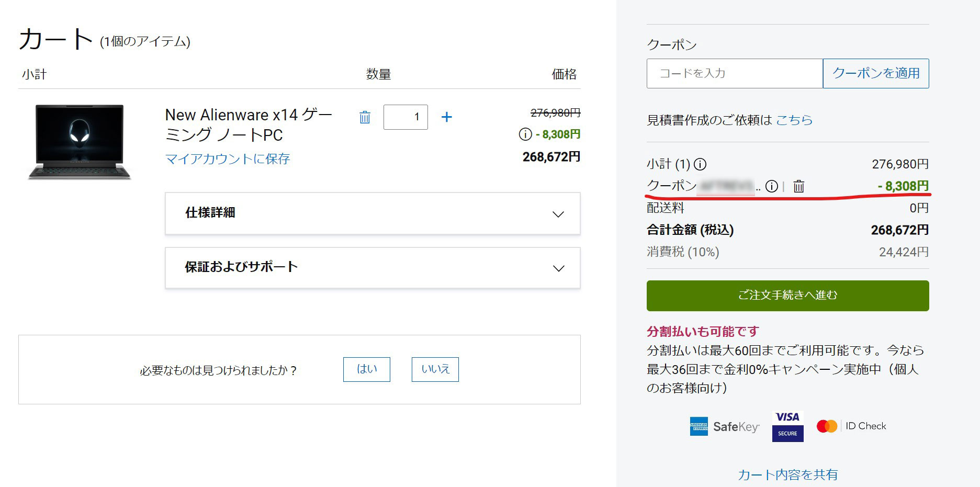Click the Mastercard ID Check logo
The width and height of the screenshot is (980, 487).
click(x=851, y=426)
